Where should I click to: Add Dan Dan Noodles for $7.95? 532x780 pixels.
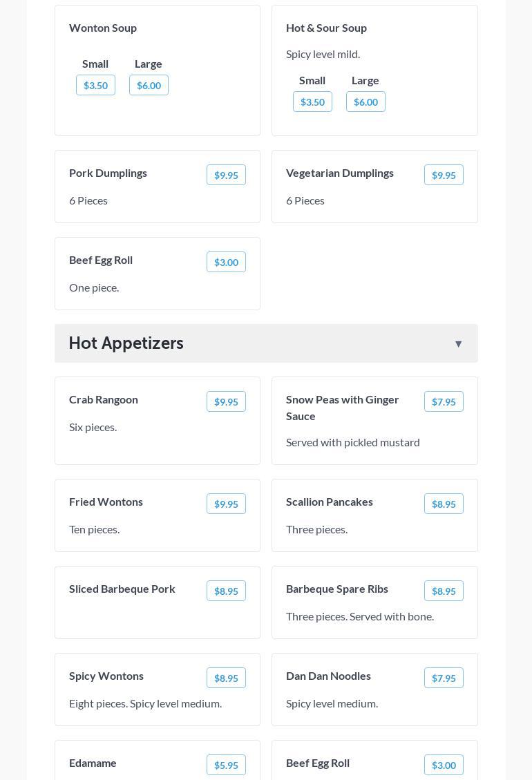click(444, 678)
